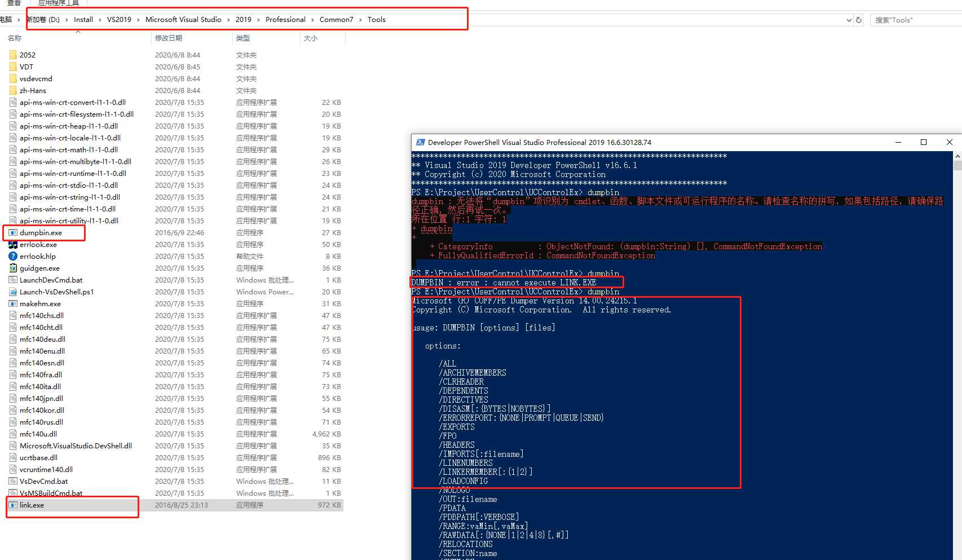Select file name VsMSBuildCmd.bat
Screen dimensions: 962x560
[51, 493]
